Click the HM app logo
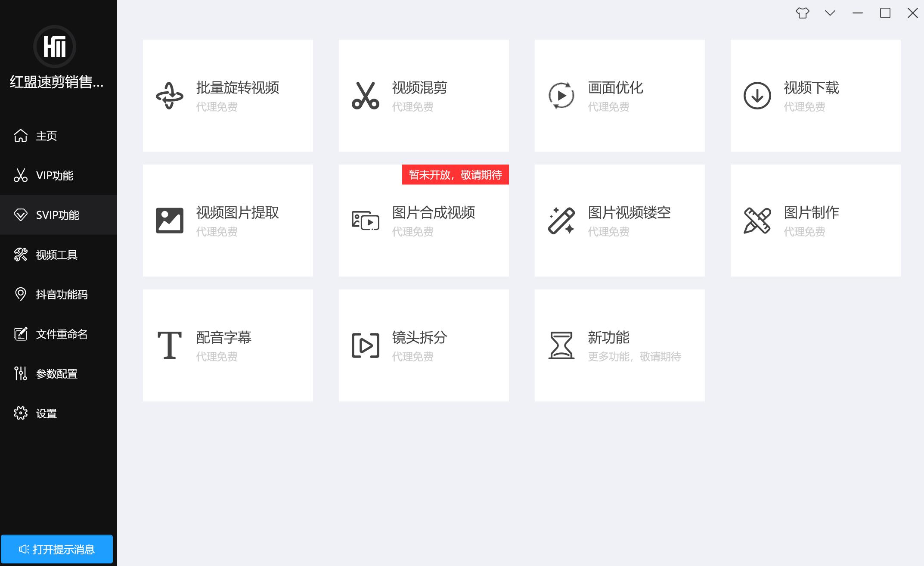 click(x=55, y=47)
